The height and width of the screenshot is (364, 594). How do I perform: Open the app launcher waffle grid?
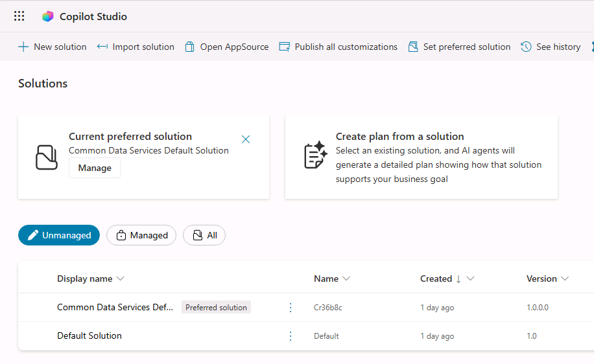pyautogui.click(x=19, y=16)
